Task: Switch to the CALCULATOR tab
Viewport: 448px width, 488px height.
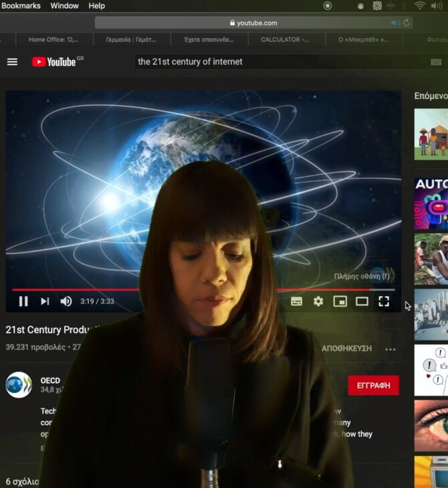Action: (x=286, y=39)
